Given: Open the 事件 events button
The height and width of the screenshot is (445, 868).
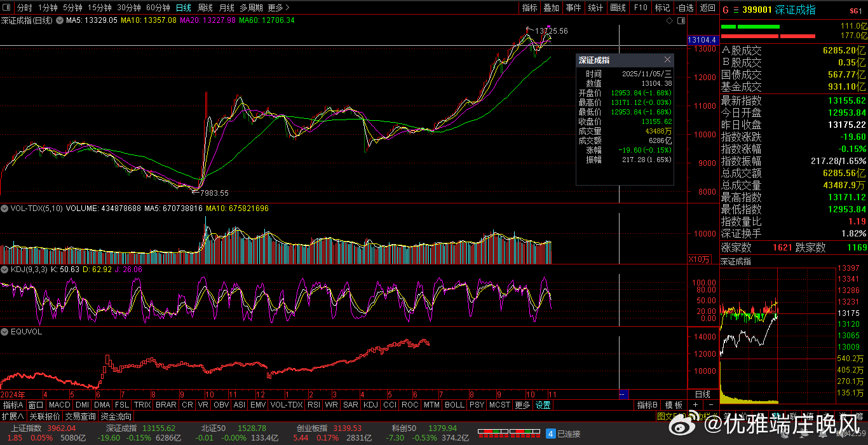Looking at the screenshot, I should pyautogui.click(x=573, y=8).
